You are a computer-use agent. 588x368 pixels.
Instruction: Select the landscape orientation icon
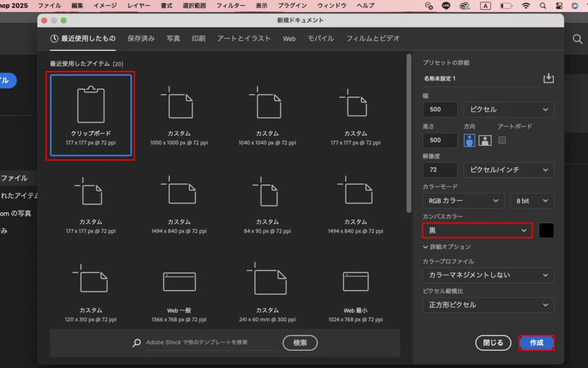pyautogui.click(x=485, y=140)
